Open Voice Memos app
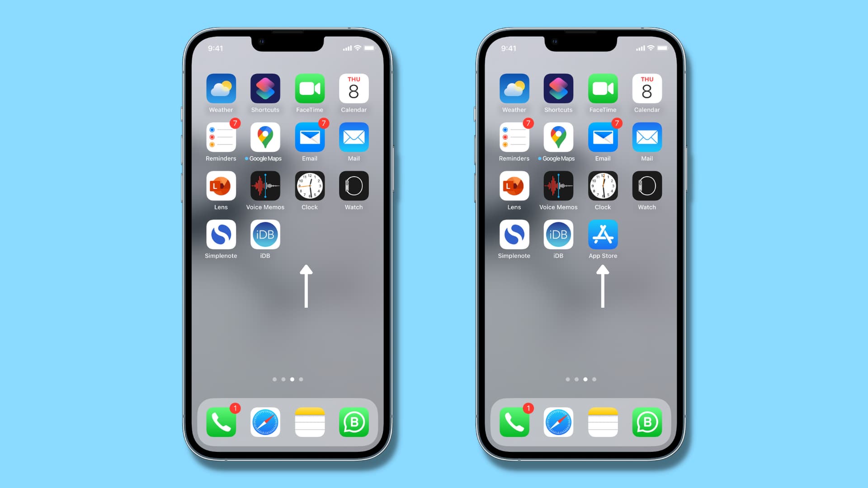The width and height of the screenshot is (868, 488). click(264, 187)
